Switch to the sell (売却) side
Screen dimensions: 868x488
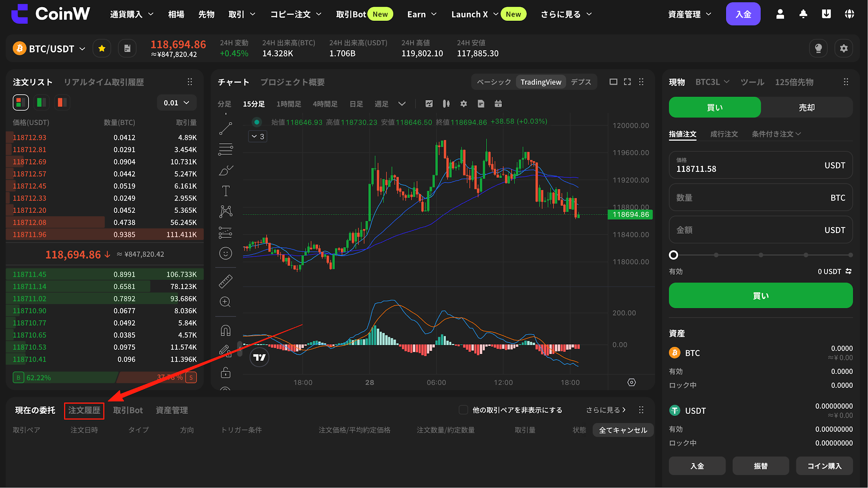point(807,107)
